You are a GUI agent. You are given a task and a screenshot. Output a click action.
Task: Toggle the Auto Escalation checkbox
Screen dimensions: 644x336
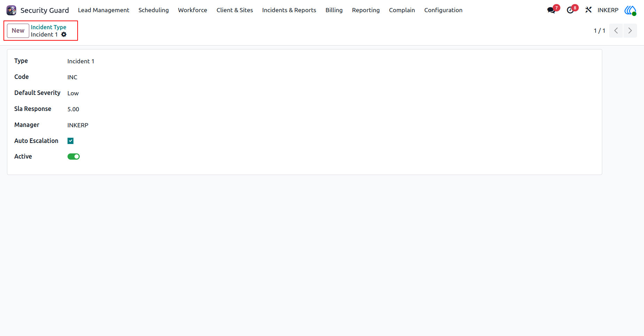[x=70, y=141]
